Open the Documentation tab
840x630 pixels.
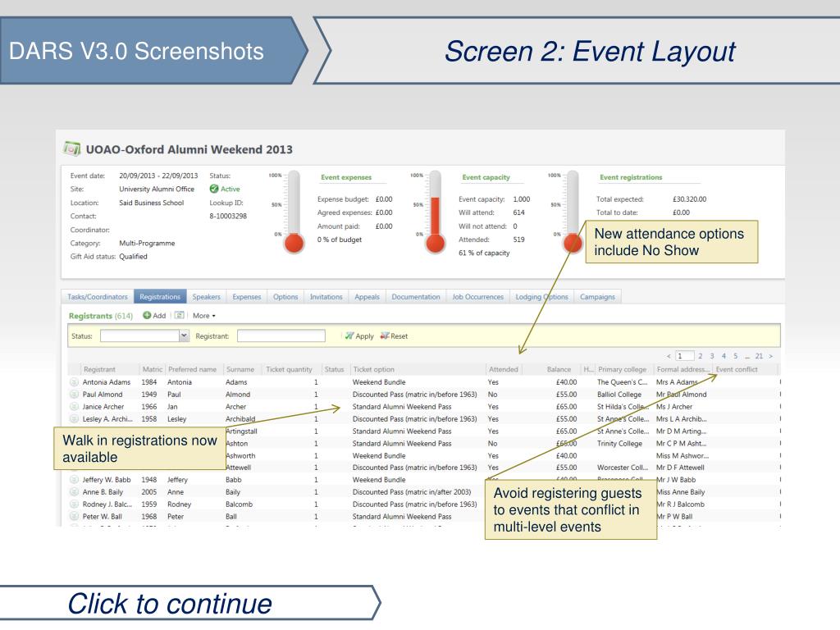click(x=416, y=297)
